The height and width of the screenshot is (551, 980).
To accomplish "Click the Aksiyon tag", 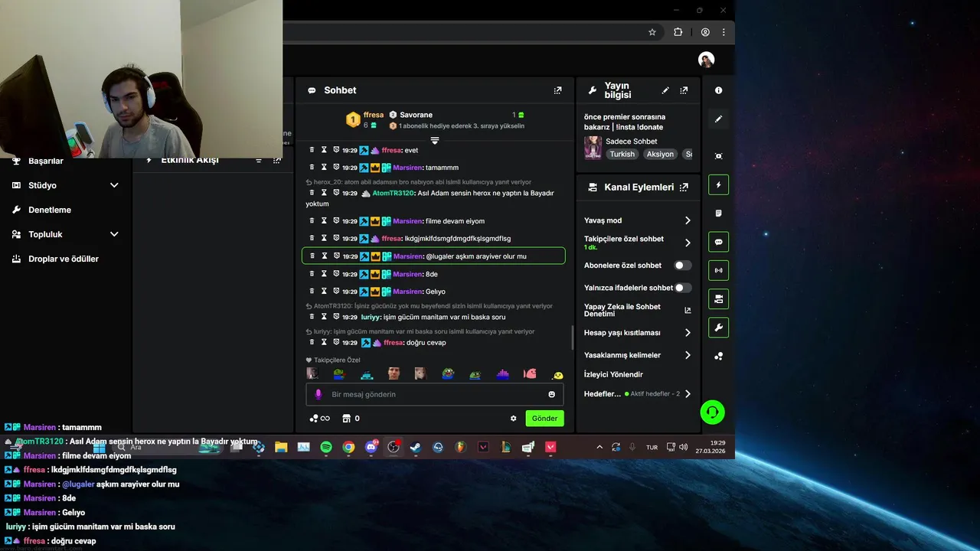I will [x=660, y=154].
